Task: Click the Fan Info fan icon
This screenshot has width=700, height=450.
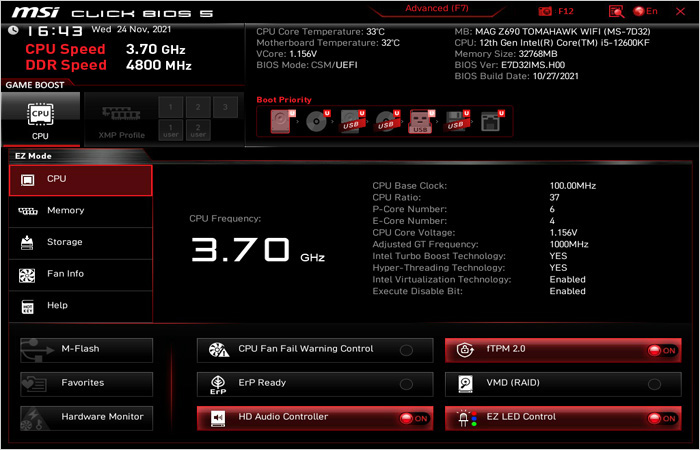Action: tap(27, 275)
